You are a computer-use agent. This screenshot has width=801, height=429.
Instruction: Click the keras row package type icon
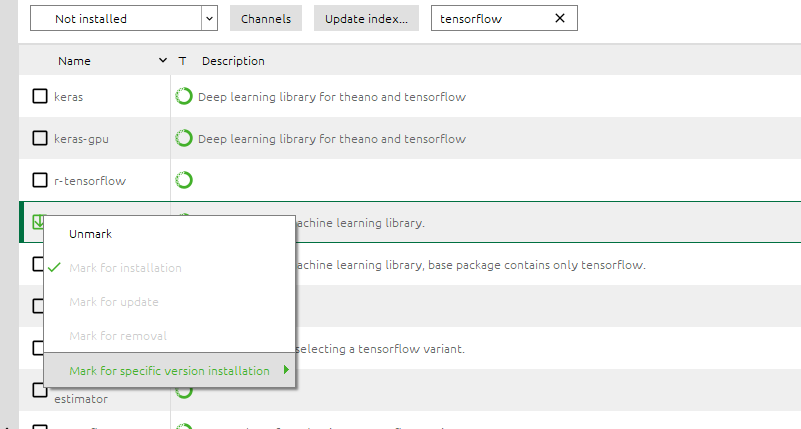(x=184, y=96)
